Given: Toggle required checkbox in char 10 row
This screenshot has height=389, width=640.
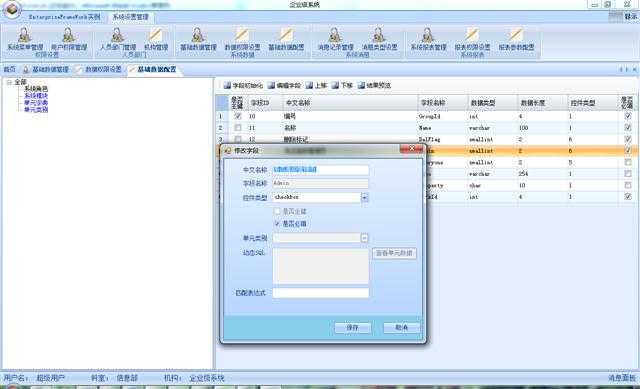Looking at the screenshot, I should 628,185.
